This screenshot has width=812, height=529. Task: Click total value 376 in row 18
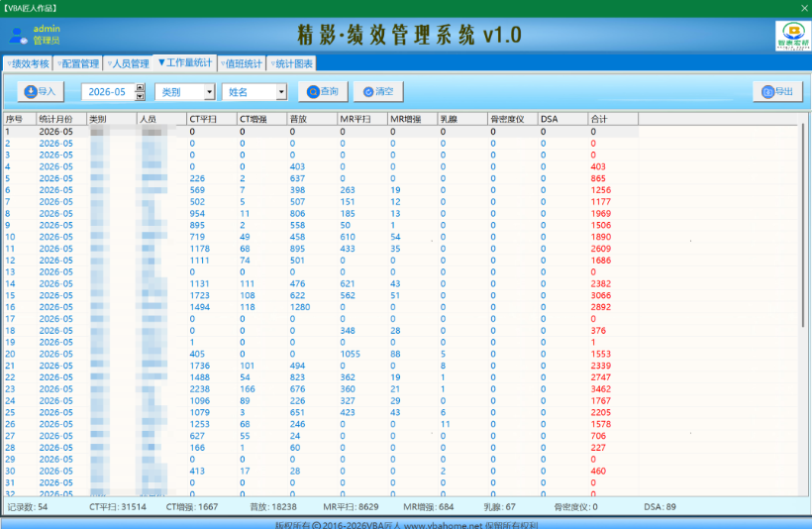coord(598,331)
